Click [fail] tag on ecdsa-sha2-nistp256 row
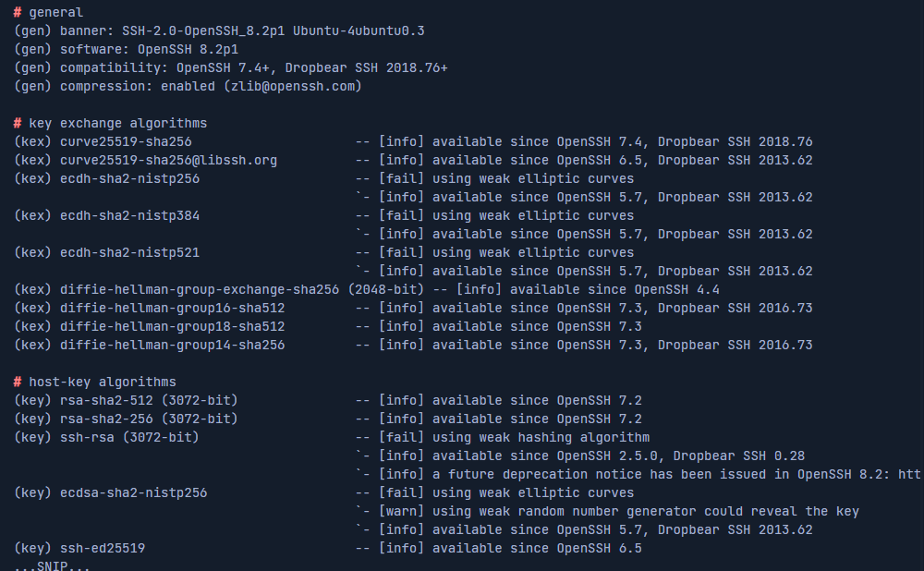This screenshot has width=924, height=571. tap(401, 492)
